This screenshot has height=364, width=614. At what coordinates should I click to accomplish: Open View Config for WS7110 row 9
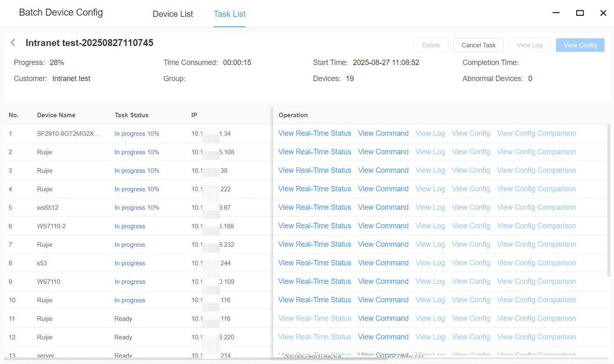click(x=471, y=281)
